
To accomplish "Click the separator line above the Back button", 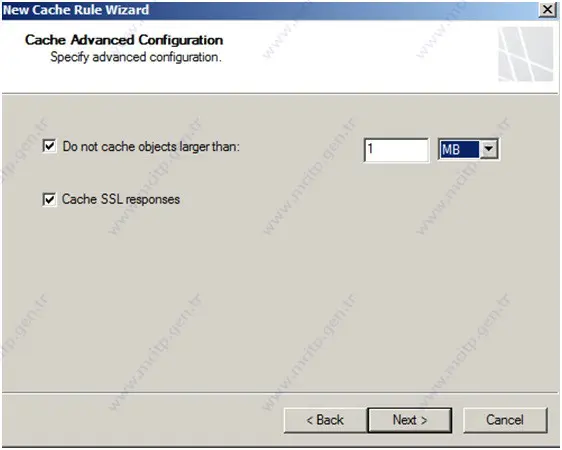I will 280,393.
